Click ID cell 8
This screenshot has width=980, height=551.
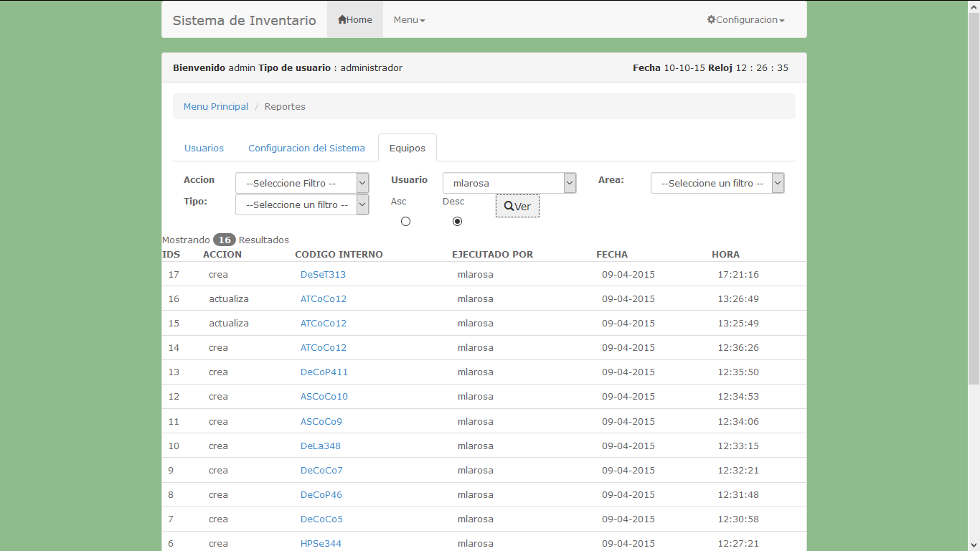[171, 494]
